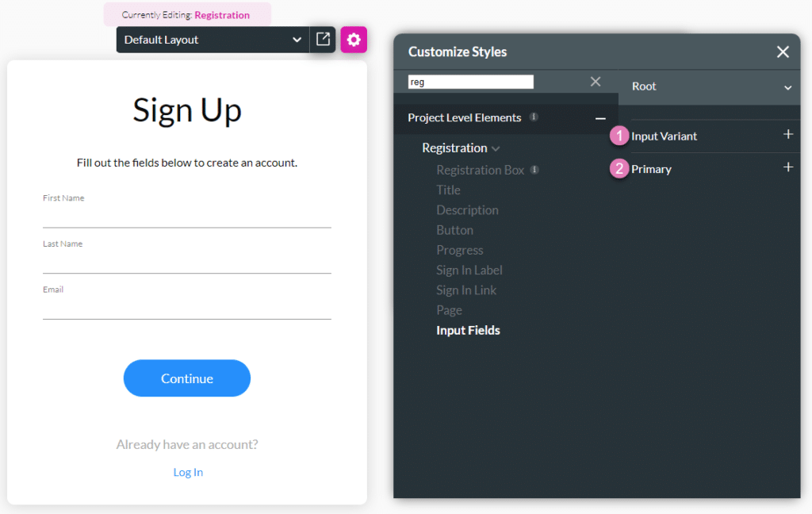Viewport: 812px width, 514px height.
Task: Follow the Log In link
Action: (188, 473)
